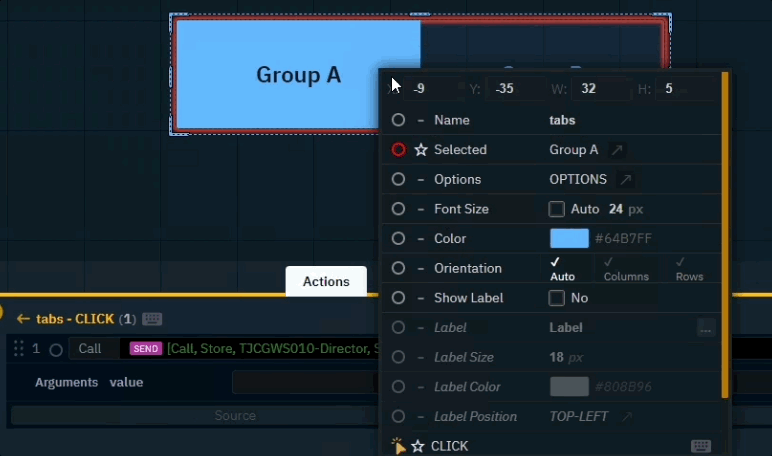Open the OPTIONS editor arrow icon
This screenshot has height=456, width=772.
[625, 180]
